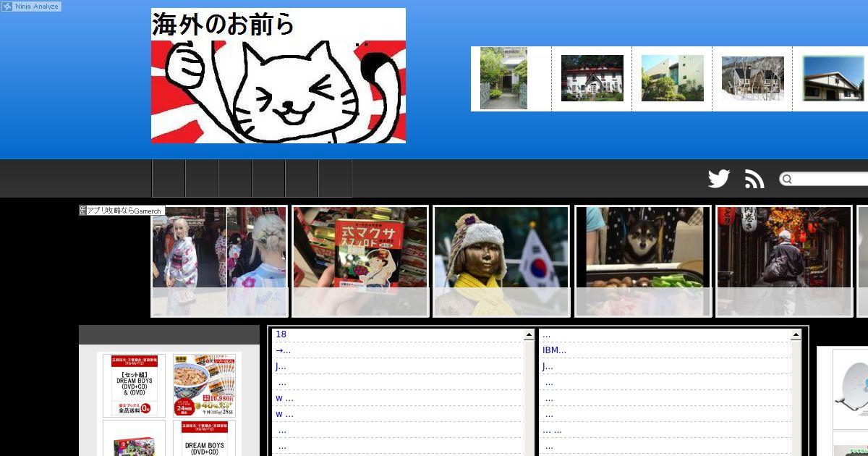The height and width of the screenshot is (456, 868).
Task: Open the "IBM..." headline link
Action: [554, 350]
